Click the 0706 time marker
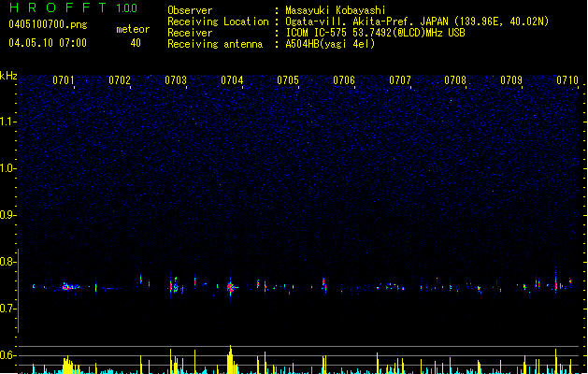 [x=344, y=80]
